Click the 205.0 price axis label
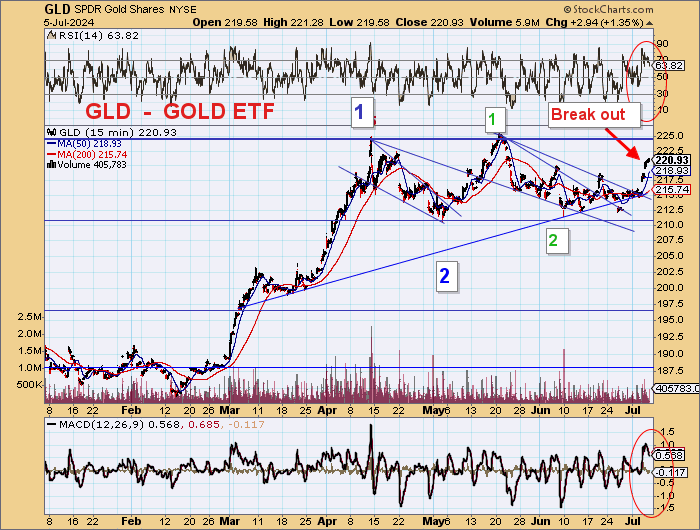Viewport: 700px width, 530px height. click(x=669, y=255)
